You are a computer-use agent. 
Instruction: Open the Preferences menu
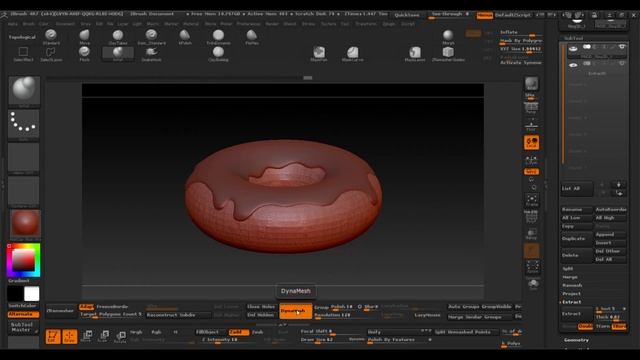tap(248, 24)
